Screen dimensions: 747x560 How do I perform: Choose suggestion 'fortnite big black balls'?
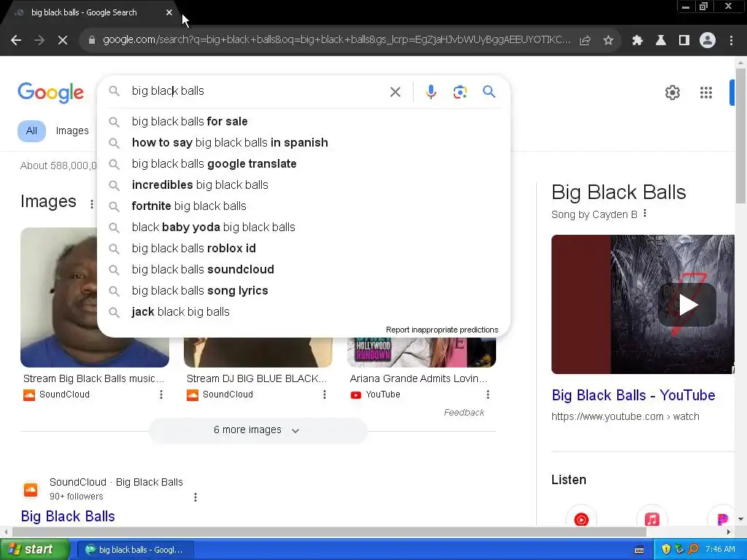[x=303, y=206]
